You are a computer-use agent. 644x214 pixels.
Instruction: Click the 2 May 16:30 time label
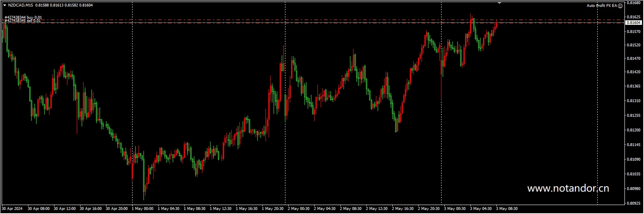coord(403,209)
